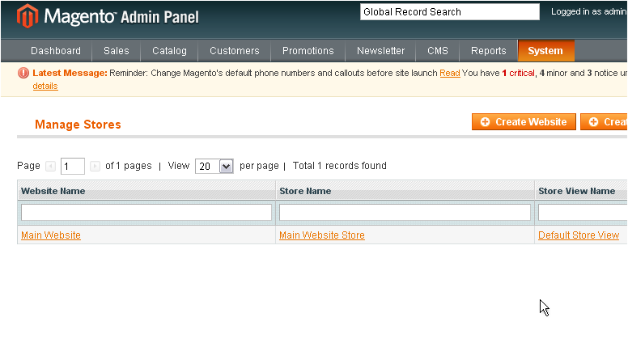Click the '1 critical' notice text

(x=518, y=74)
